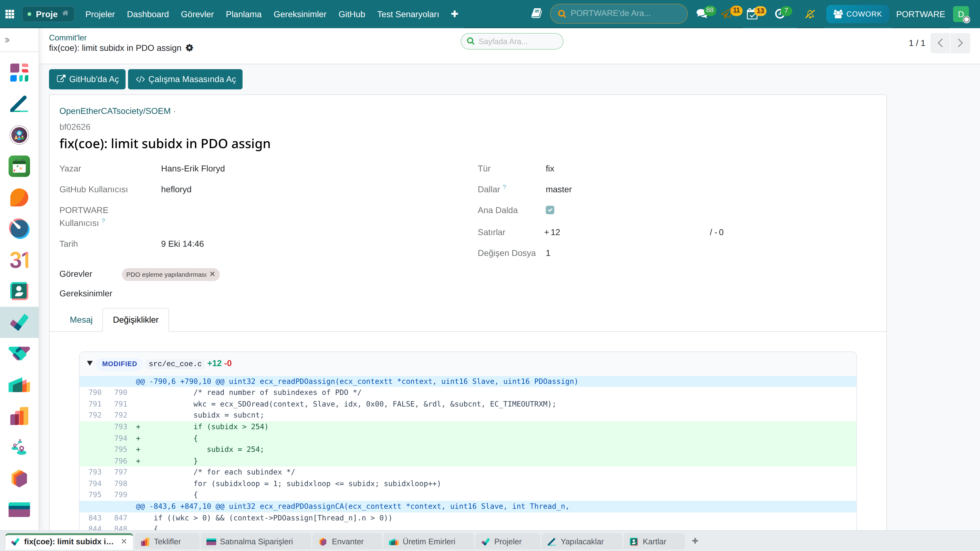The image size is (980, 551).
Task: Switch to the Mesaj tab
Action: pos(81,320)
